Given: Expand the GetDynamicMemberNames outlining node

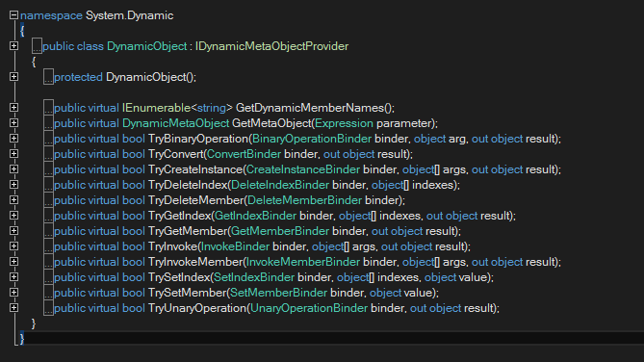Looking at the screenshot, I should pyautogui.click(x=14, y=108).
